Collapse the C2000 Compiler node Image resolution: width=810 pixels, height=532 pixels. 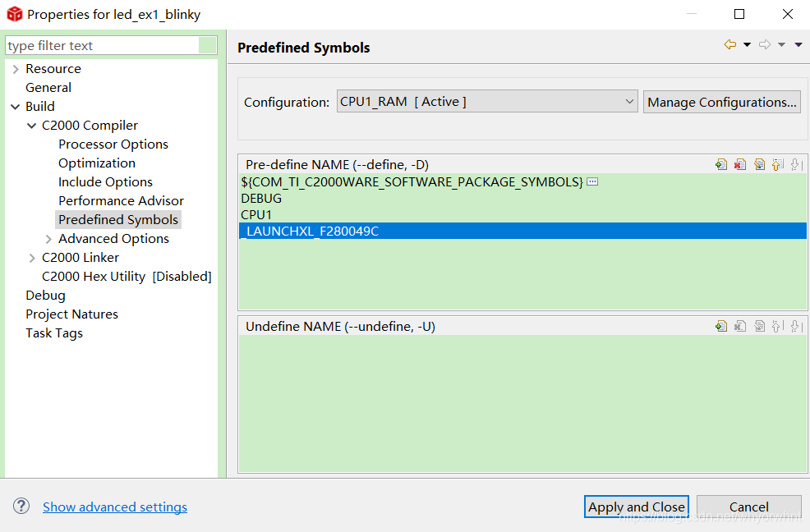click(31, 126)
